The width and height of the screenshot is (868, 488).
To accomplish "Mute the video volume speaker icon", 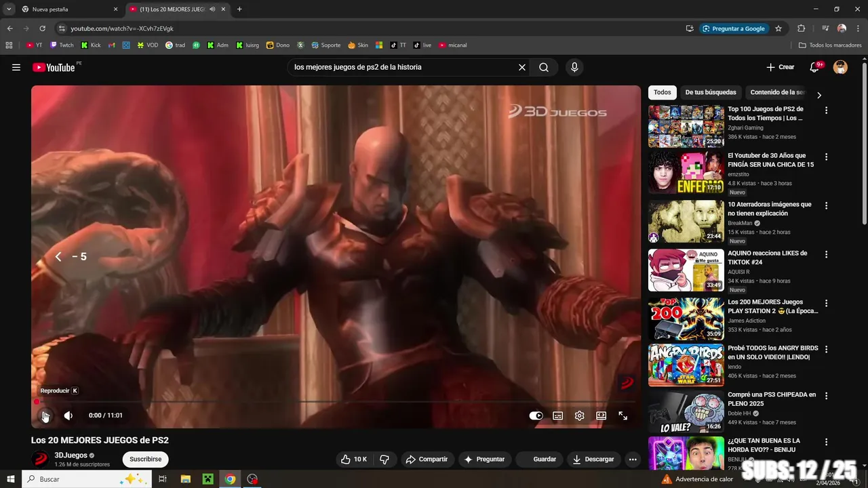I will [x=68, y=415].
